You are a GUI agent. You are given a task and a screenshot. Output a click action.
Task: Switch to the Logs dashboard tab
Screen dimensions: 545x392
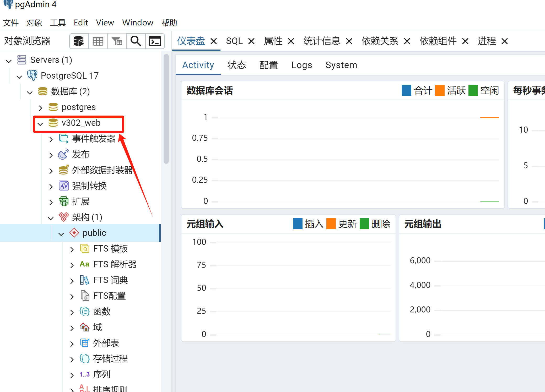pos(301,65)
